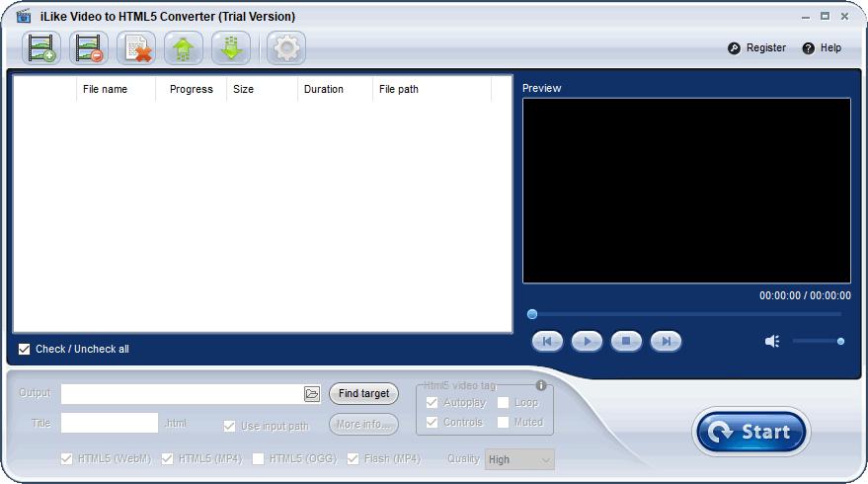Open the Register link

[766, 48]
